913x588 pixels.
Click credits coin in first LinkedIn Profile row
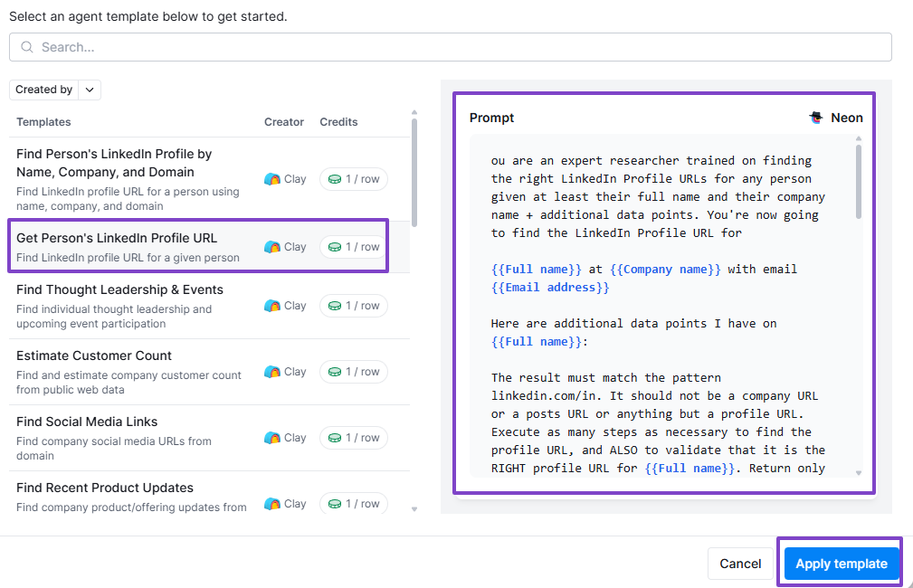pyautogui.click(x=335, y=179)
